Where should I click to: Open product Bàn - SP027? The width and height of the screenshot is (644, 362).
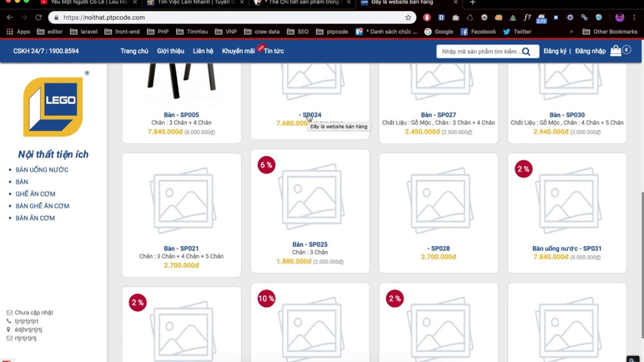point(438,115)
